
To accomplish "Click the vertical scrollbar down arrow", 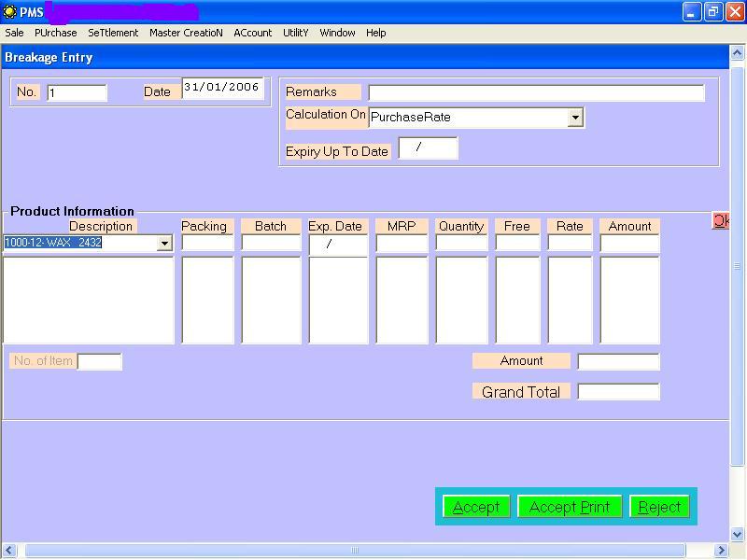I will (738, 534).
